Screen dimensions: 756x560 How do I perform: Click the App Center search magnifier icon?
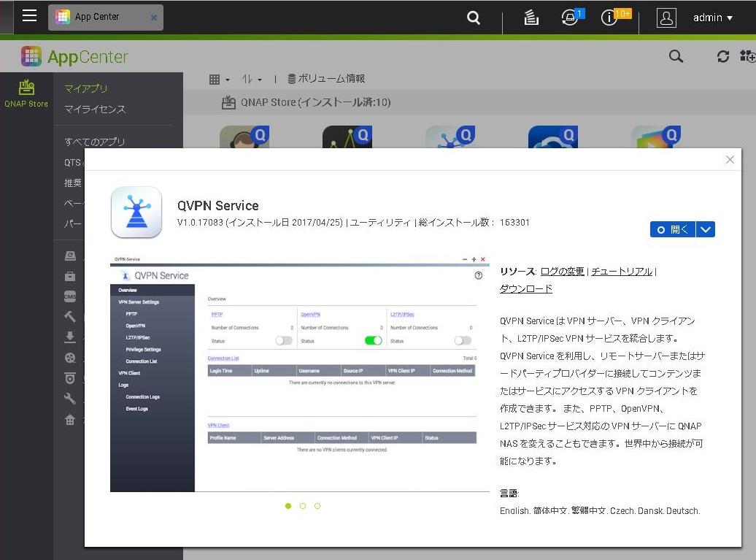point(676,56)
